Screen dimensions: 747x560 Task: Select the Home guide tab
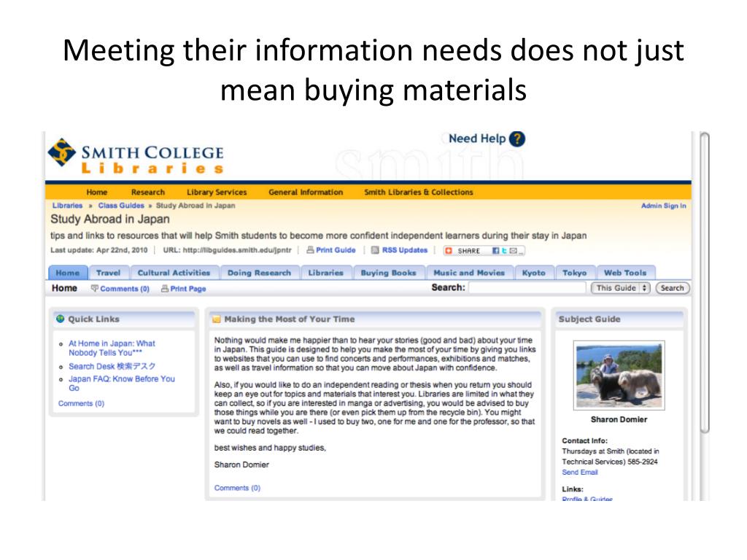tap(68, 273)
